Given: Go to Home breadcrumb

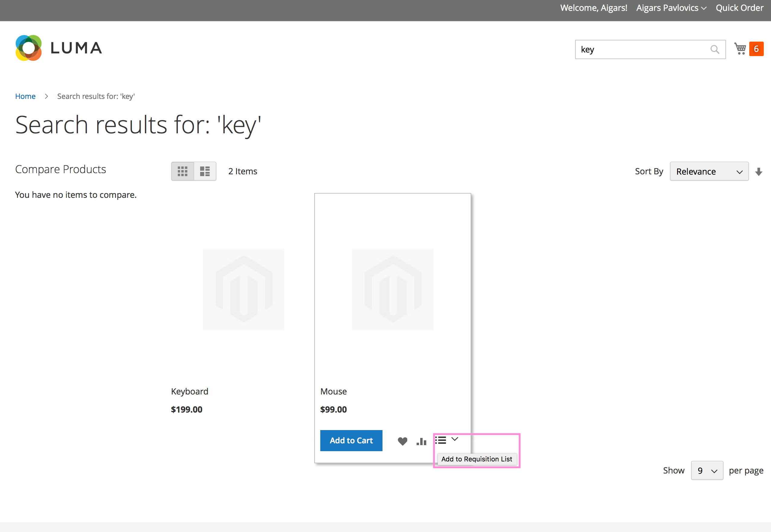Looking at the screenshot, I should point(25,96).
